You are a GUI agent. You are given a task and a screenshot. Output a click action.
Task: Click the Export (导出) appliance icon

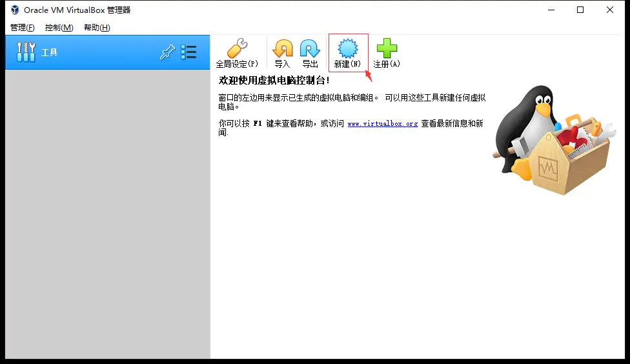pyautogui.click(x=310, y=53)
